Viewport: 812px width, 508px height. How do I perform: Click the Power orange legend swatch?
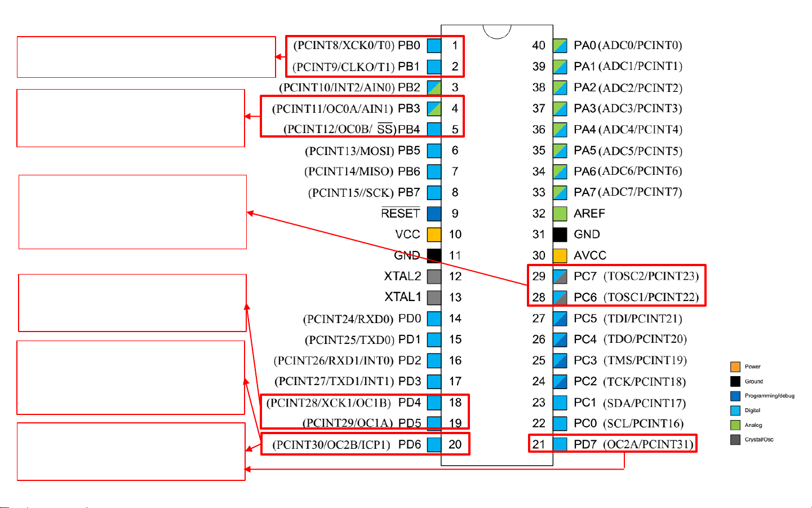(735, 366)
